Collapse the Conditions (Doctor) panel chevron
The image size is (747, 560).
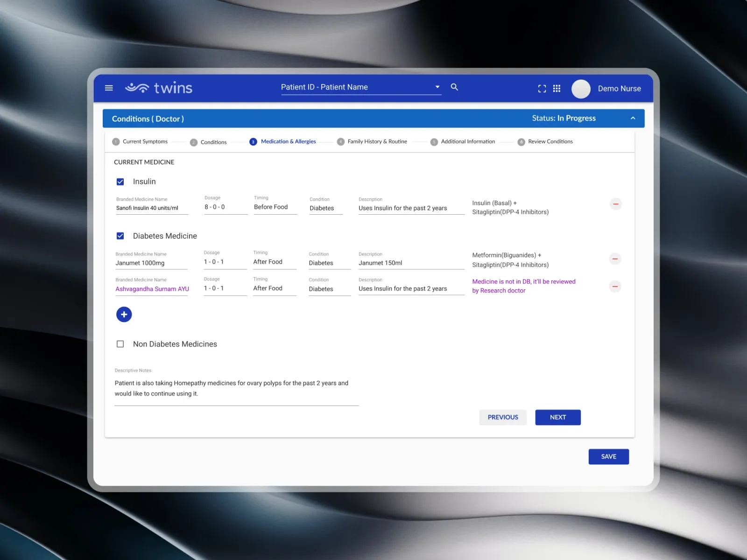[633, 119]
